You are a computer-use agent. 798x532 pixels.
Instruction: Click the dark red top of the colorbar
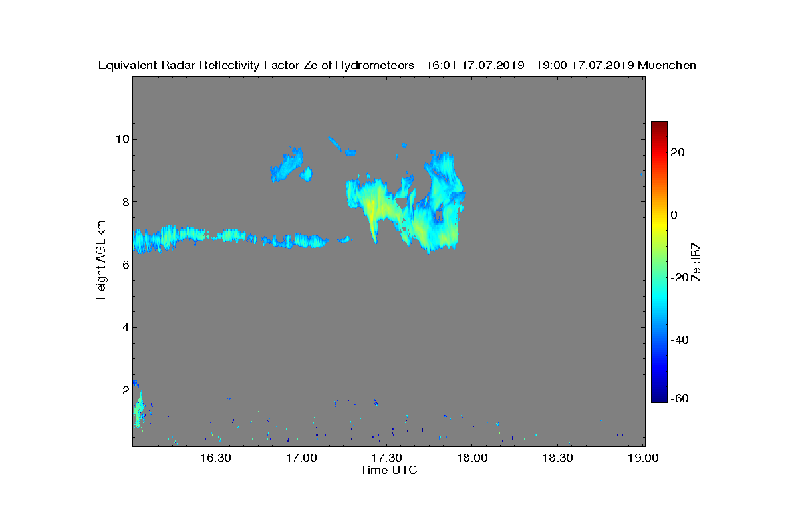click(x=659, y=126)
